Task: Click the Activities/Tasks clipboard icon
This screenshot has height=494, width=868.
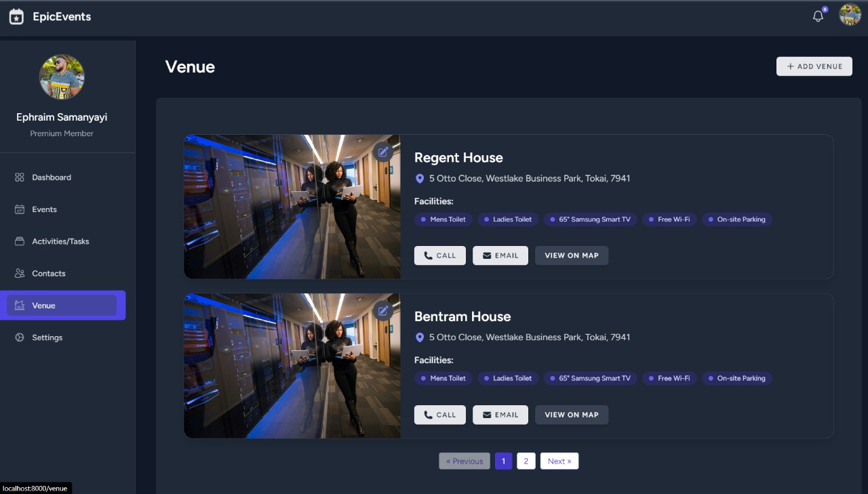Action: 18,241
